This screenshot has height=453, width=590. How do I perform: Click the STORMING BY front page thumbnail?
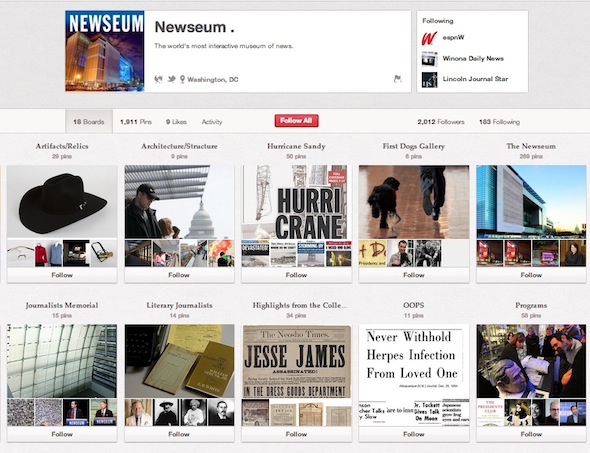tap(311, 254)
